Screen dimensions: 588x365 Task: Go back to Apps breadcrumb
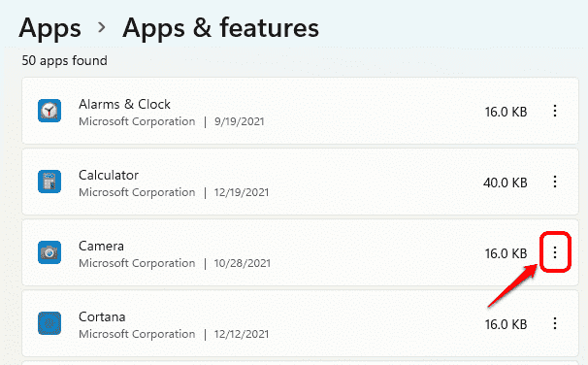49,28
